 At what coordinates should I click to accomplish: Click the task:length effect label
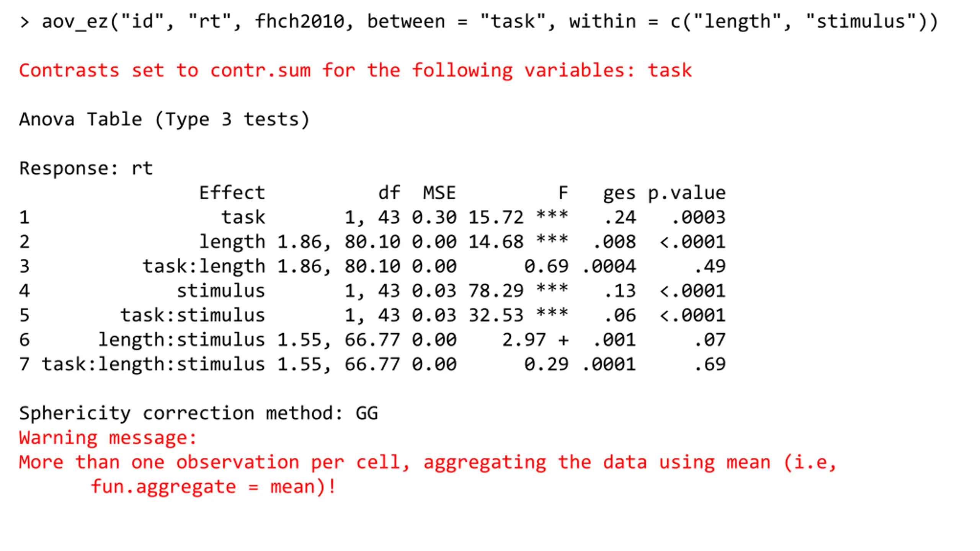(204, 266)
